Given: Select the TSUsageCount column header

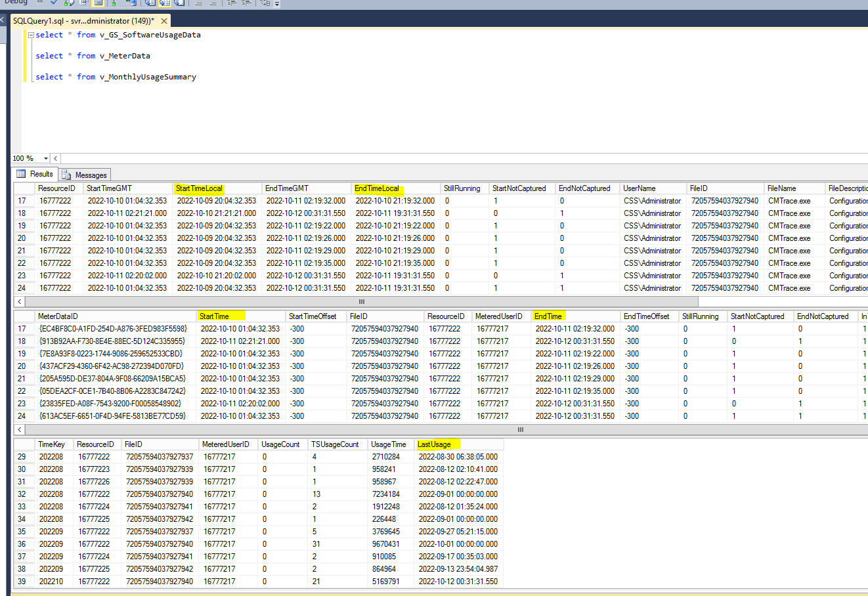Looking at the screenshot, I should pos(338,444).
